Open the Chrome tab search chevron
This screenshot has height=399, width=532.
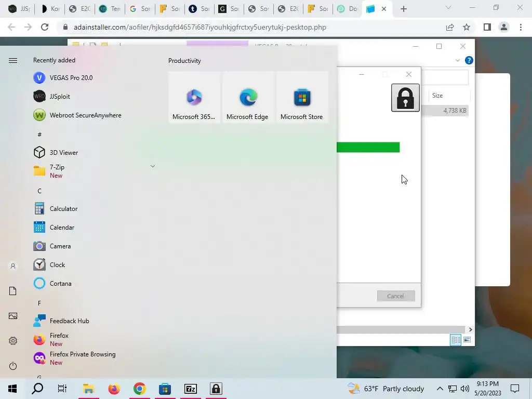(448, 8)
